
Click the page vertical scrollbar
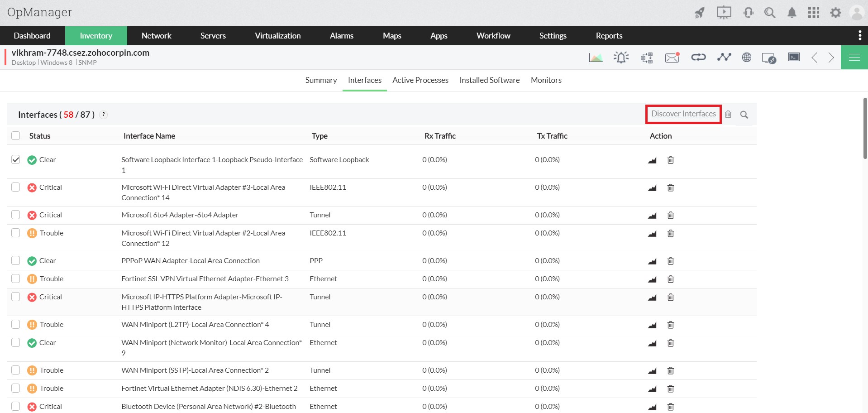coord(865,128)
